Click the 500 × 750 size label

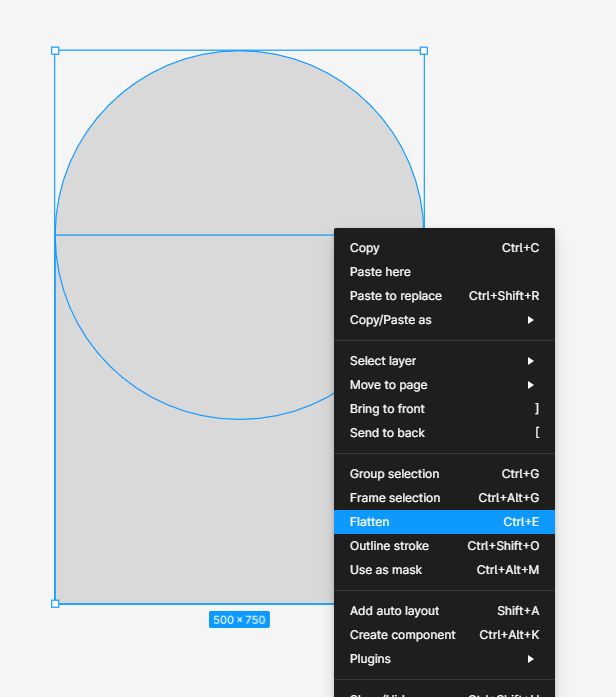[239, 620]
